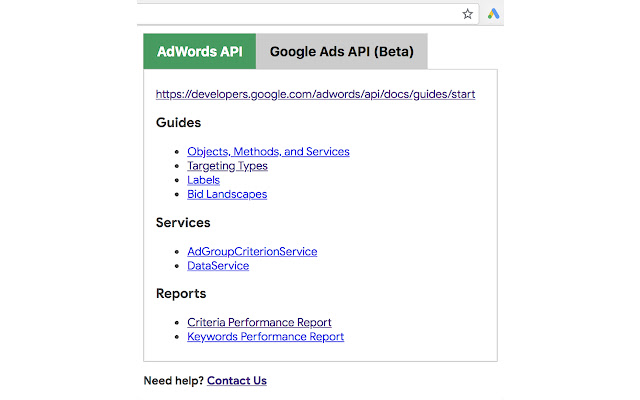Click the blank area right of the Beta tab
The width and height of the screenshot is (640, 400).
[462, 51]
